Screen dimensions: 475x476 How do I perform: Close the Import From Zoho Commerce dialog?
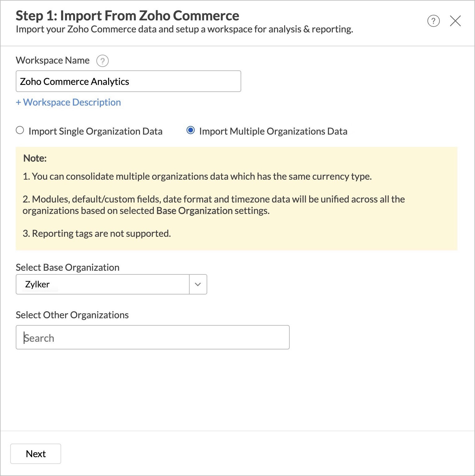coord(455,21)
